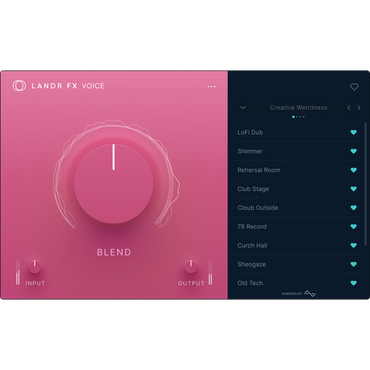Click the LANDR circular logo icon

(x=19, y=86)
